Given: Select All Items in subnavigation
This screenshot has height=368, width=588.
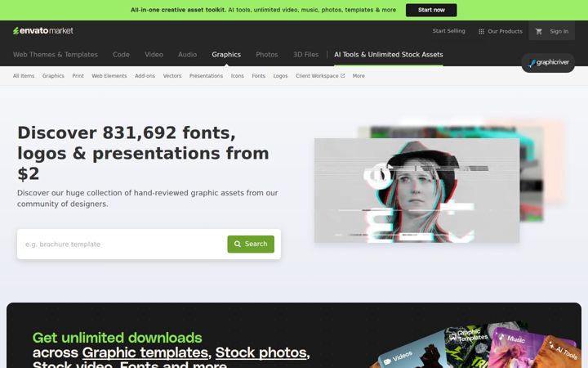Looking at the screenshot, I should tap(24, 76).
